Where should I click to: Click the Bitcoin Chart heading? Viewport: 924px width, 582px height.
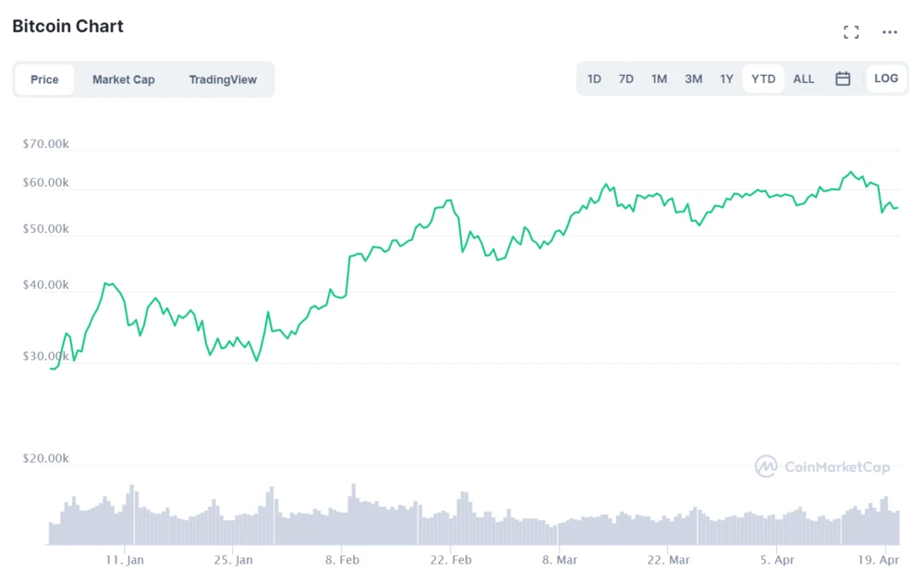[x=67, y=26]
